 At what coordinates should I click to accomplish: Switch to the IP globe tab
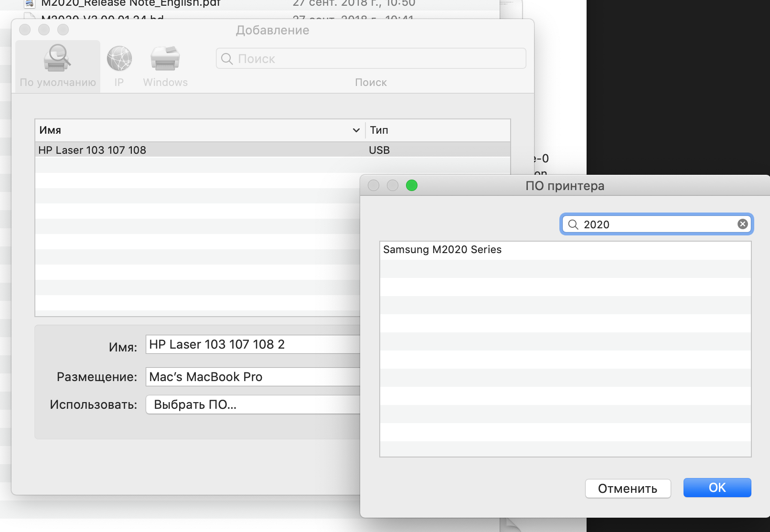[119, 59]
